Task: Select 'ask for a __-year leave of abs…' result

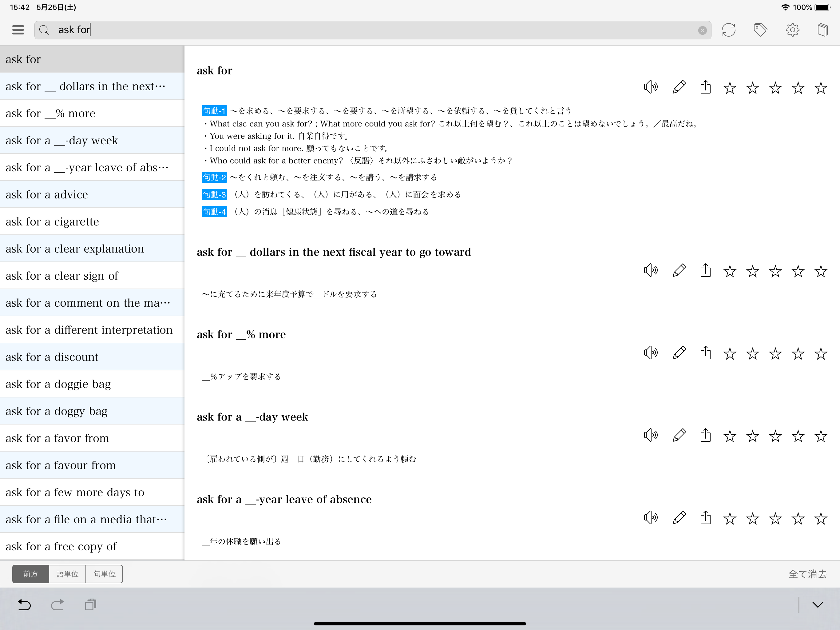Action: click(x=92, y=167)
